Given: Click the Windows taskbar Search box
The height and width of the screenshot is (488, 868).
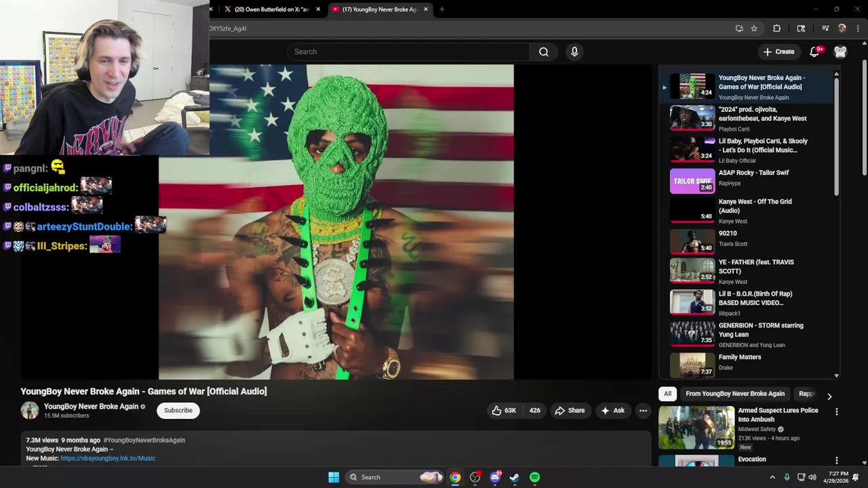Looking at the screenshot, I should (395, 477).
